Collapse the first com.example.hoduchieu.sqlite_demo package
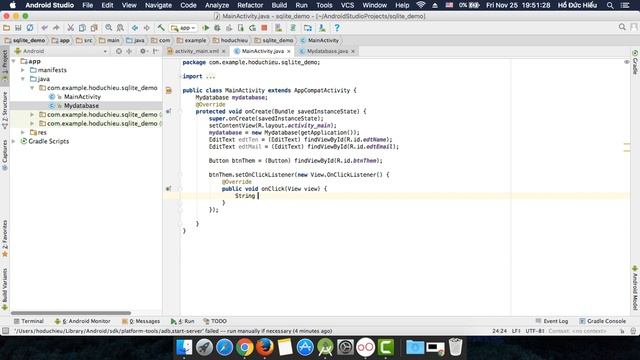 click(x=32, y=88)
